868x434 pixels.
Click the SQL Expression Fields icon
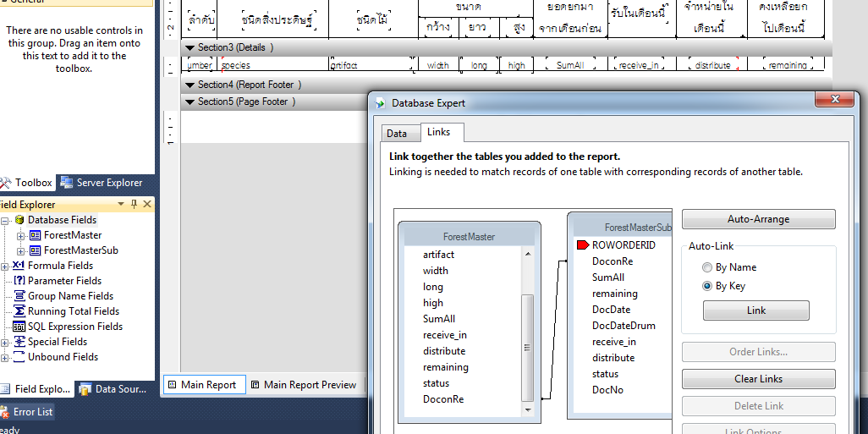click(x=19, y=327)
